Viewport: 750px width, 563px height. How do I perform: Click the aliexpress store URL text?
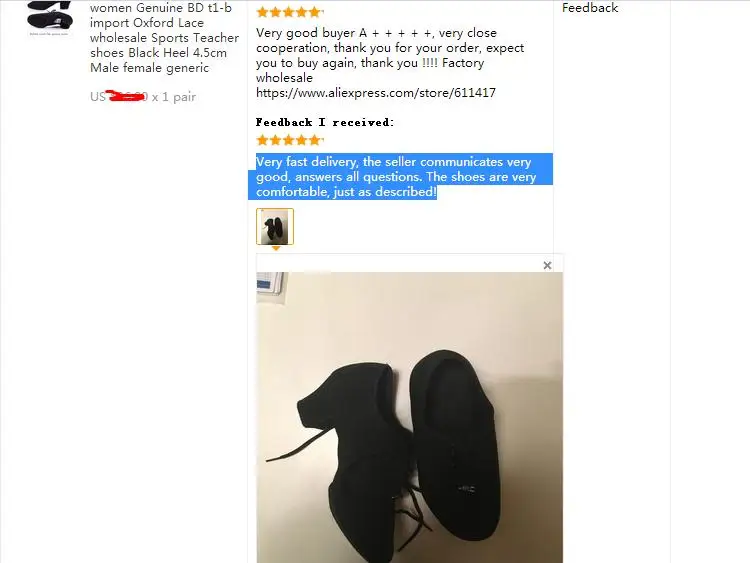point(375,93)
